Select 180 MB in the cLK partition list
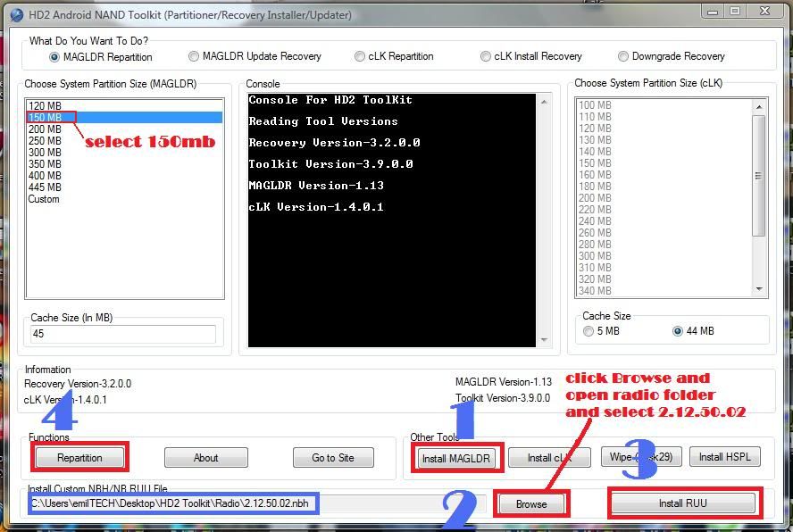 coord(664,187)
